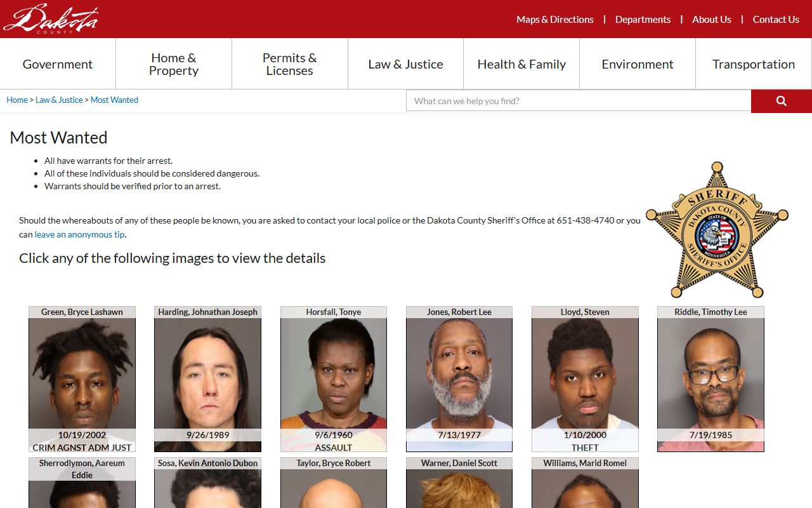View details for Lloyd, Steven
The width and height of the screenshot is (812, 508).
tap(585, 379)
